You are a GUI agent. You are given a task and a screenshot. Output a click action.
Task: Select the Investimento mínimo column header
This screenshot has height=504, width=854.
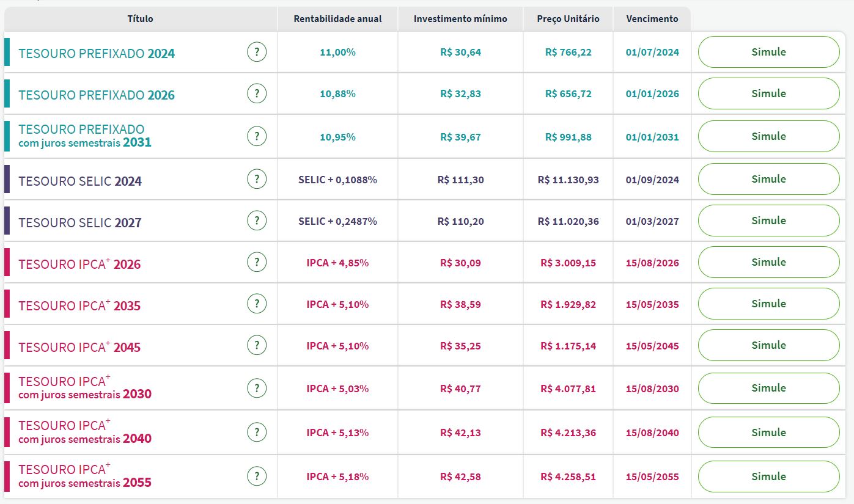[x=460, y=19]
